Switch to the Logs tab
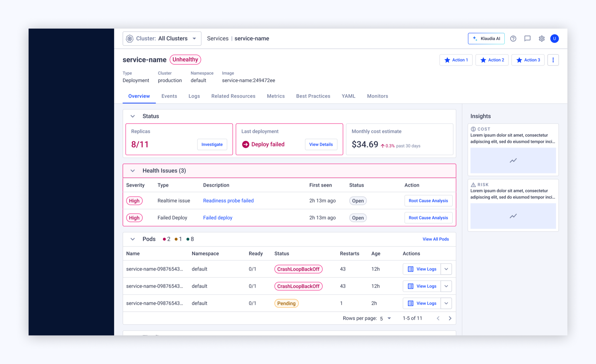Image resolution: width=596 pixels, height=364 pixels. tap(194, 96)
